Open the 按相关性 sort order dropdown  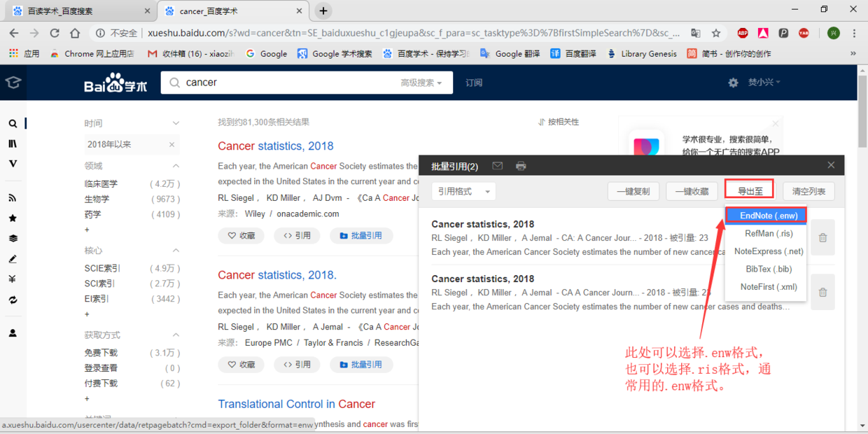tap(559, 122)
